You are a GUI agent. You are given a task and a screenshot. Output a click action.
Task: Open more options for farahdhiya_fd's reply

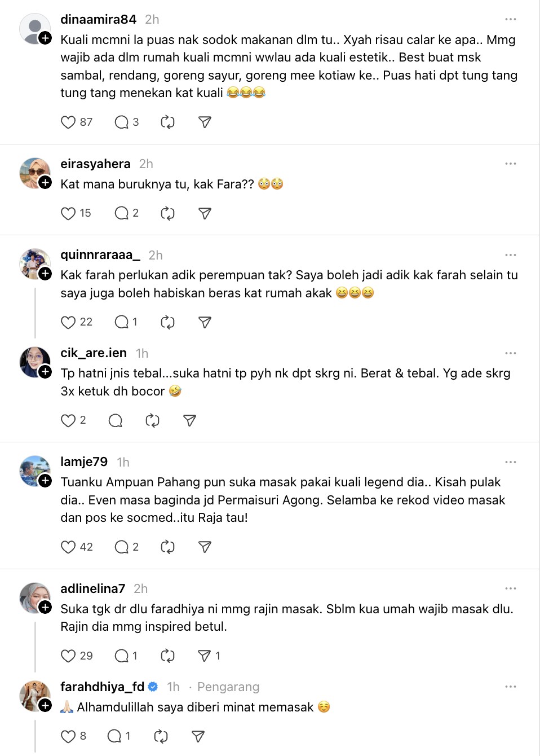click(x=511, y=687)
